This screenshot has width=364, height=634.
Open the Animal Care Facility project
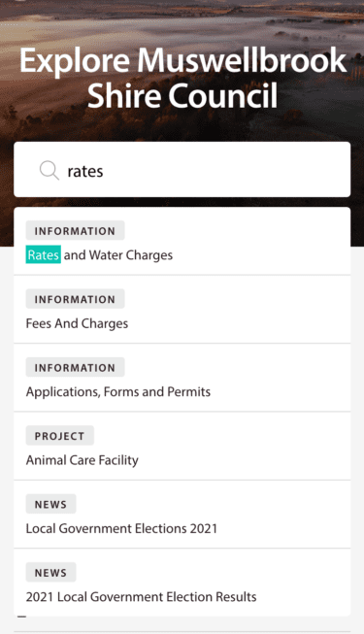(x=182, y=447)
